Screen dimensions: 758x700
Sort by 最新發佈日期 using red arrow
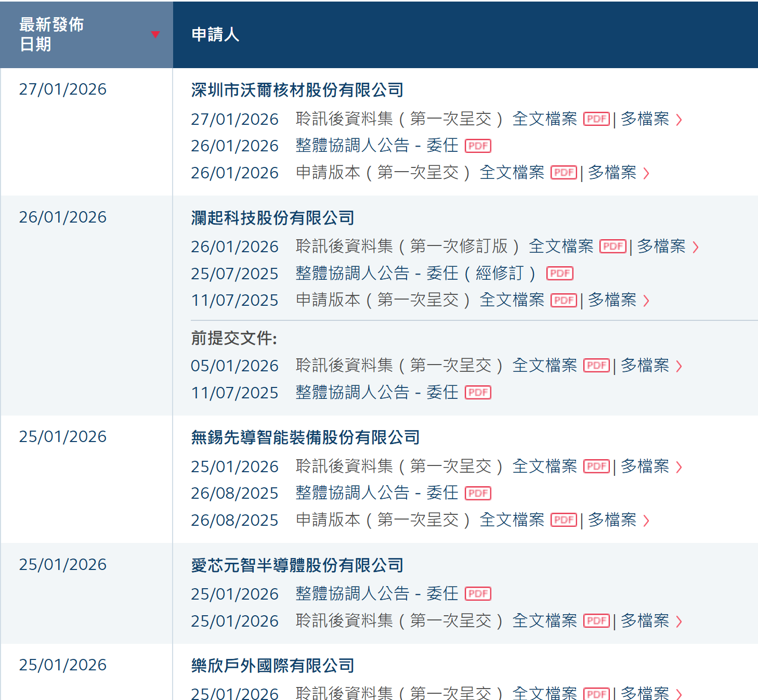tap(155, 34)
